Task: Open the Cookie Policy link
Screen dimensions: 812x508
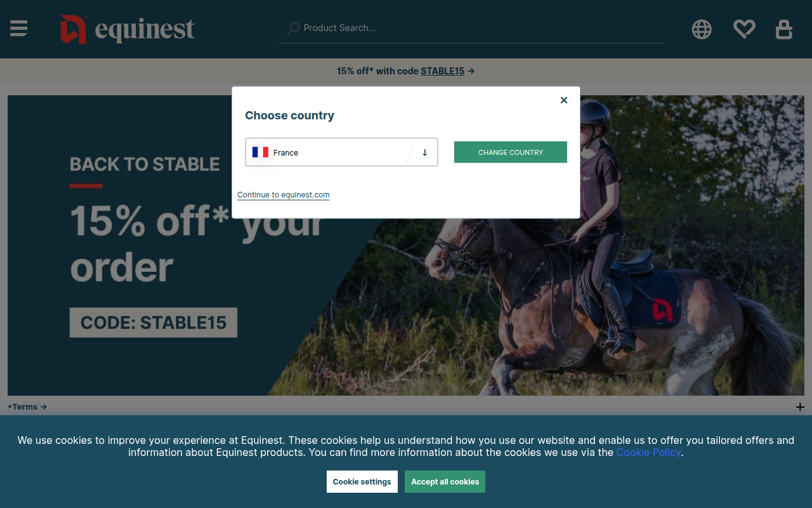Action: pyautogui.click(x=648, y=452)
